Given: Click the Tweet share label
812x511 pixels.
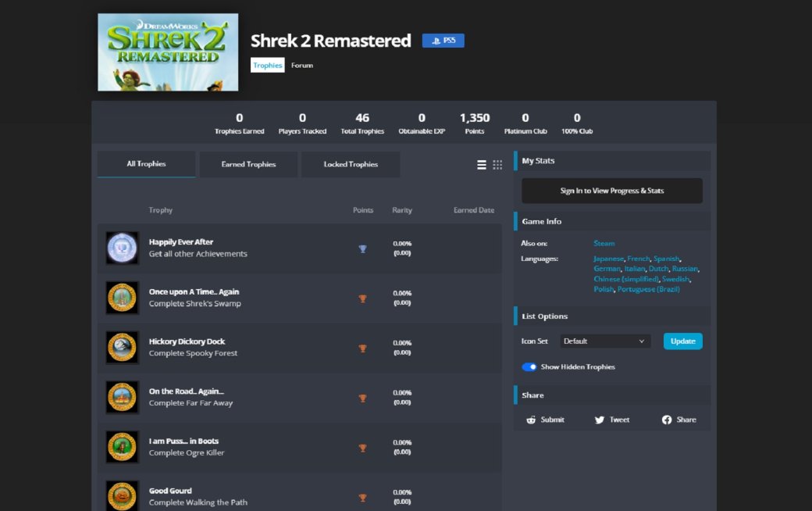Looking at the screenshot, I should (619, 420).
